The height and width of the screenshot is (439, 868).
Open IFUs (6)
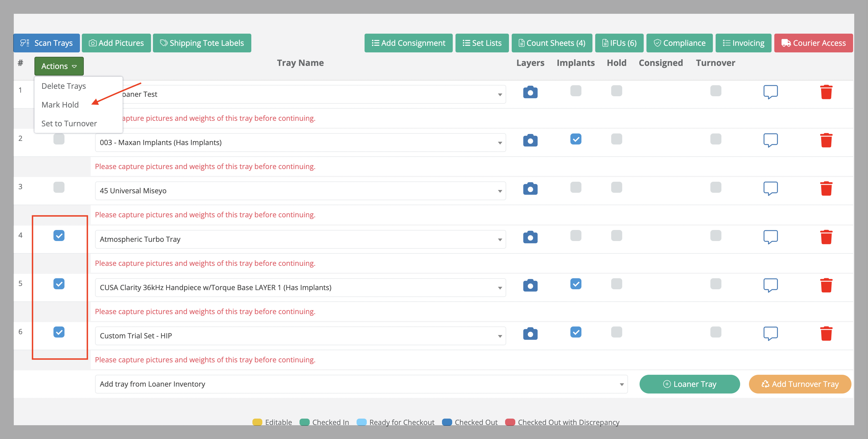pos(619,43)
